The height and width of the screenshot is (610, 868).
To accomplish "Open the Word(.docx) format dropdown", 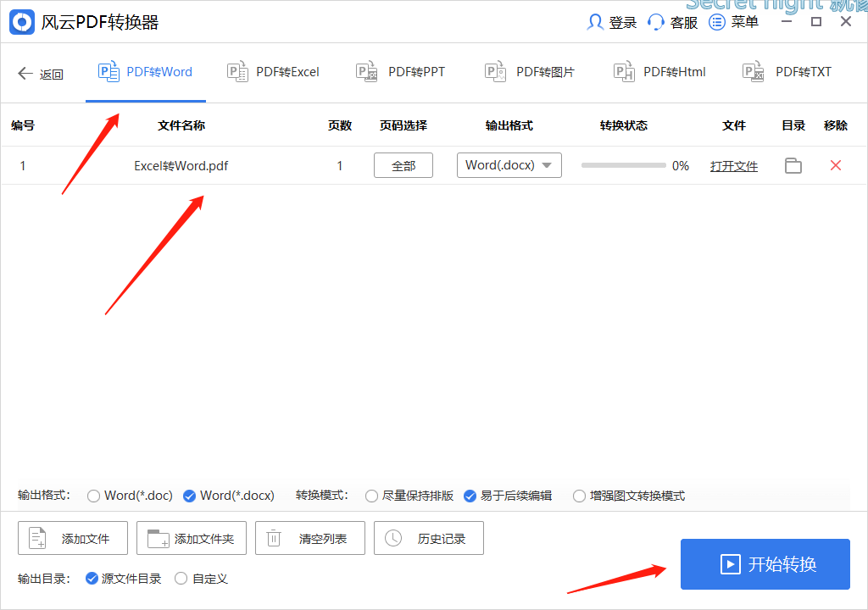I will click(509, 165).
